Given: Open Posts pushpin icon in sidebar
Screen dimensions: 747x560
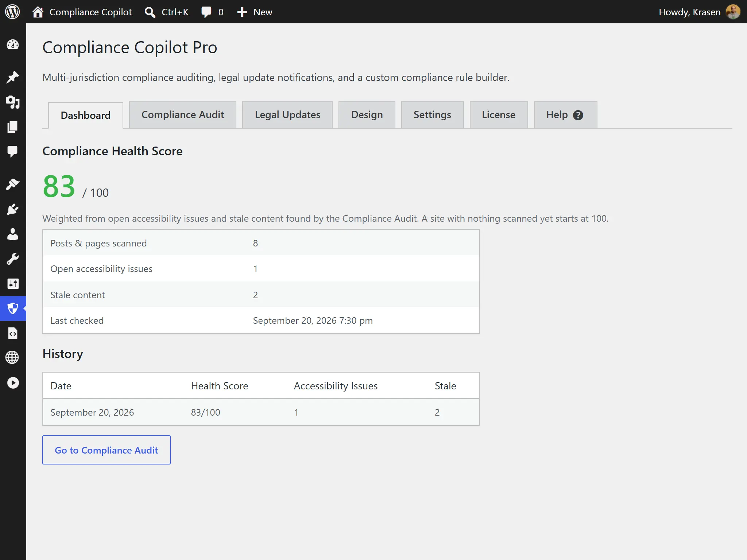Looking at the screenshot, I should 13,77.
